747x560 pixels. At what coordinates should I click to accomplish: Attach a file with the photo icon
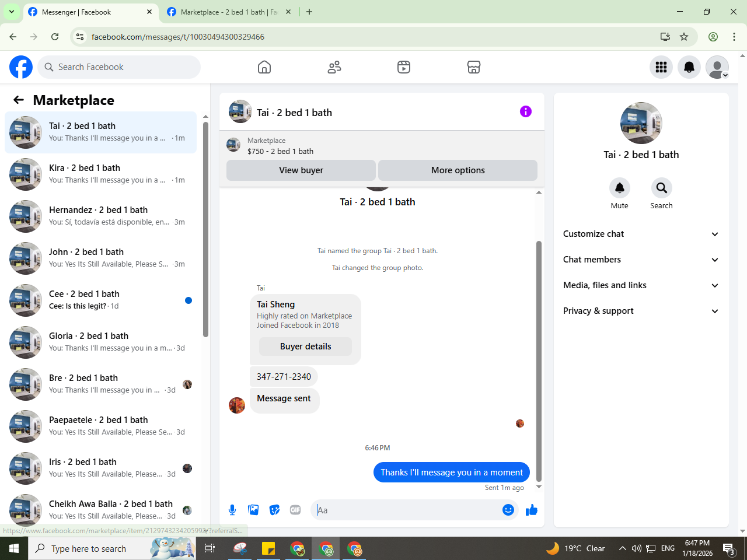click(253, 510)
